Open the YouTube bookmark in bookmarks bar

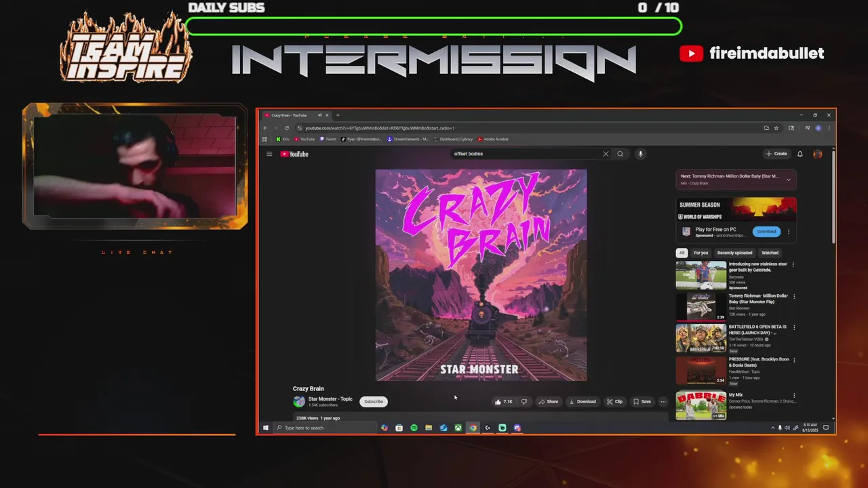point(304,139)
